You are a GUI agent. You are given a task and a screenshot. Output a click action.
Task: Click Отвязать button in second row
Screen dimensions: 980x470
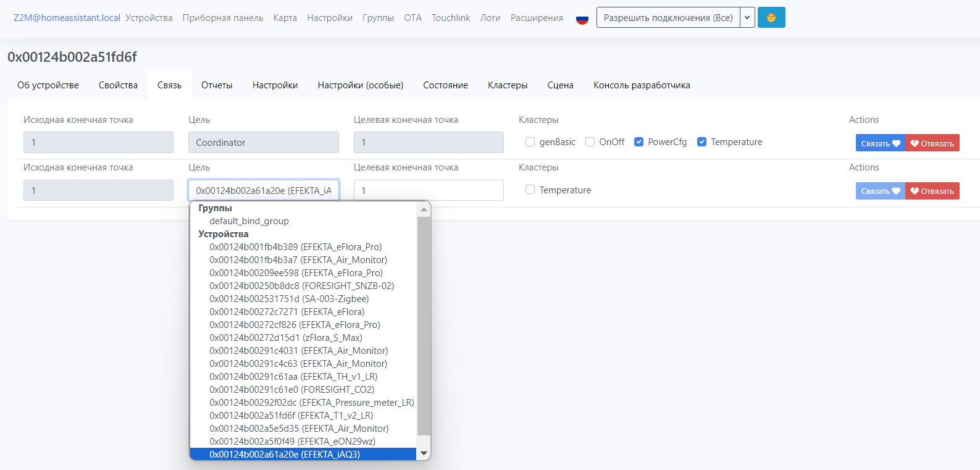pos(932,191)
